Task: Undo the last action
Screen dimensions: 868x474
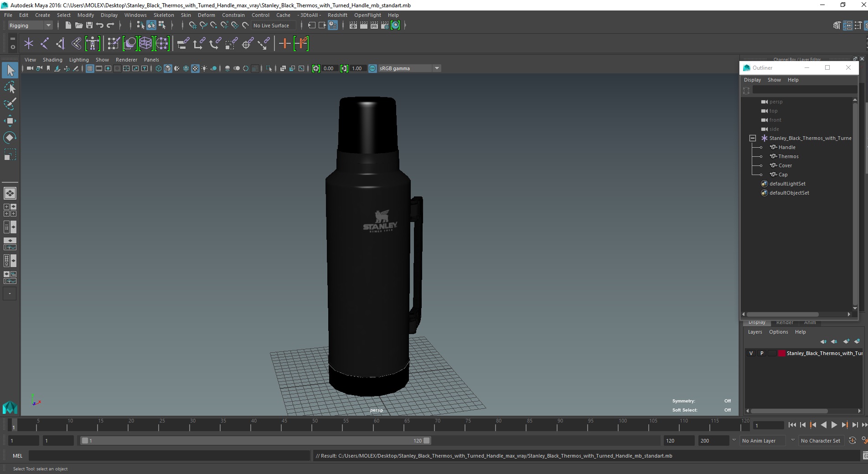Action: pyautogui.click(x=100, y=26)
